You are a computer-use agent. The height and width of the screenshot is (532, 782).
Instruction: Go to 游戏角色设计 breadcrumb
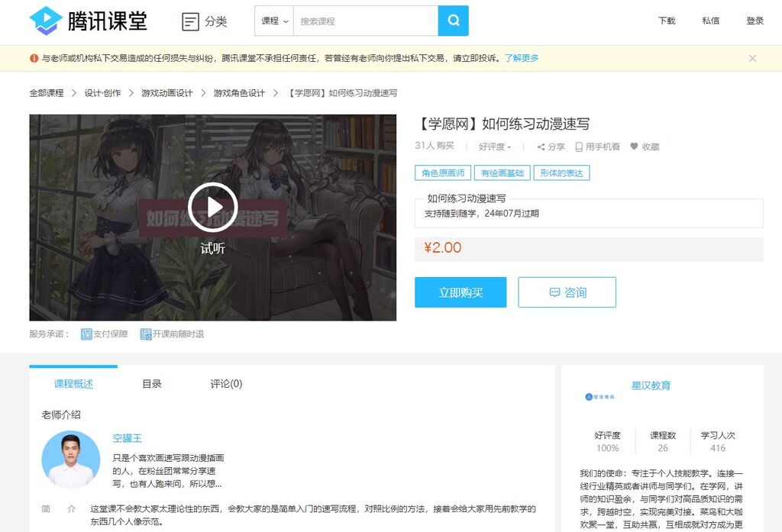click(239, 93)
